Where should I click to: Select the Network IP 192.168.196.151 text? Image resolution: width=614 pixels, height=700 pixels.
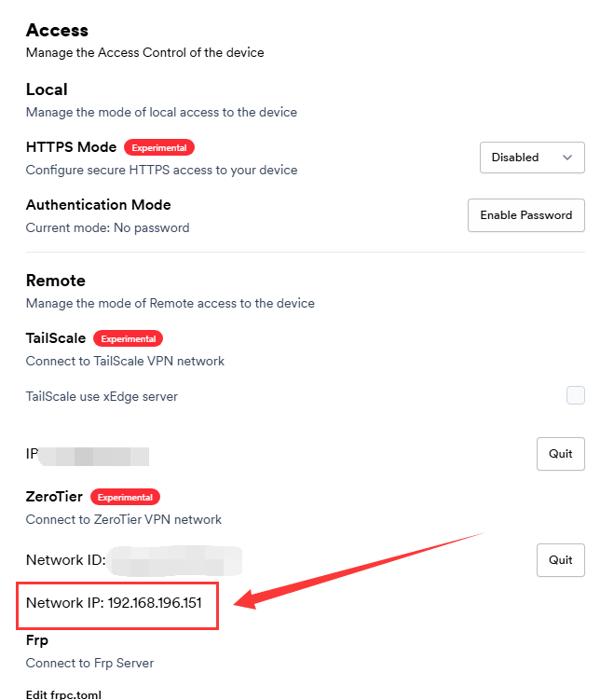(x=114, y=603)
